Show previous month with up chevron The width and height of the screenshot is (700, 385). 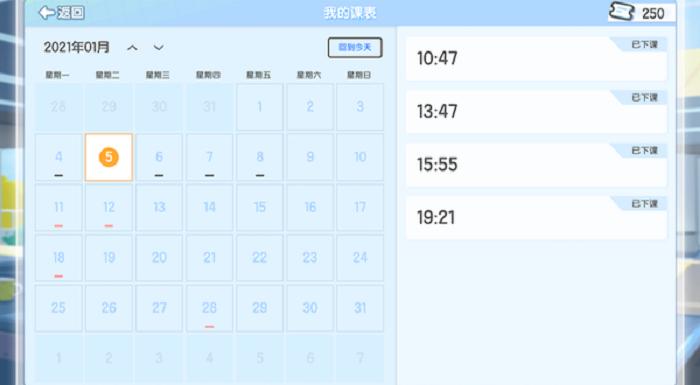[132, 47]
